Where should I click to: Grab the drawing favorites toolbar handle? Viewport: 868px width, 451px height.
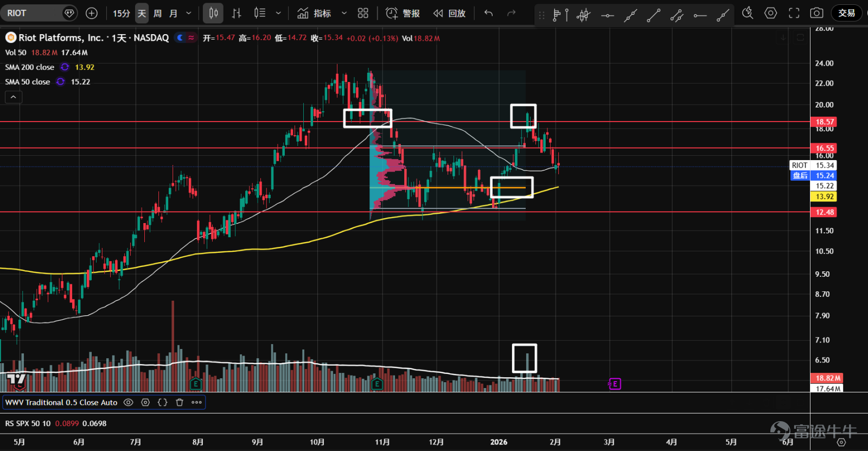[541, 16]
